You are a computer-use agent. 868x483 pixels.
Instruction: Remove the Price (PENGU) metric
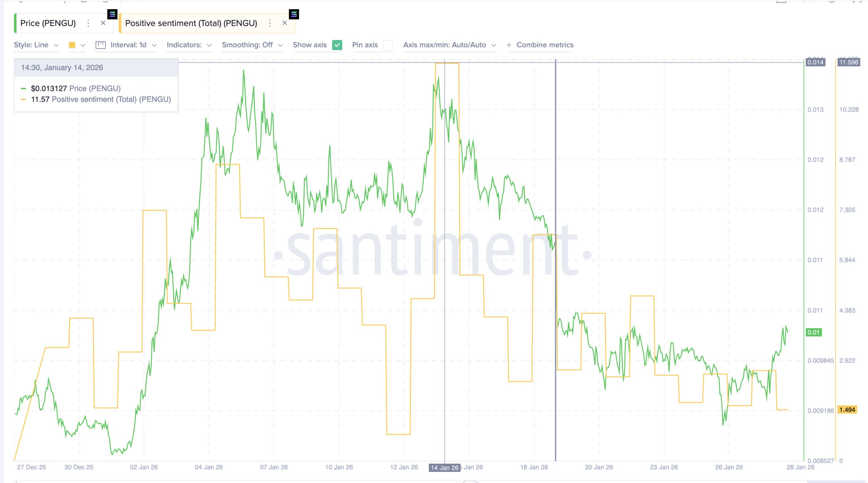pyautogui.click(x=103, y=23)
